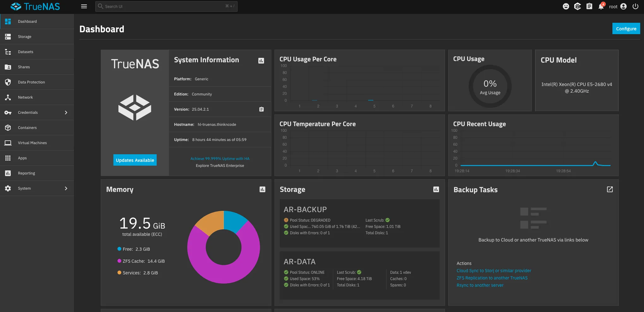
Task: Open Virtual Machines from sidebar
Action: (x=32, y=143)
